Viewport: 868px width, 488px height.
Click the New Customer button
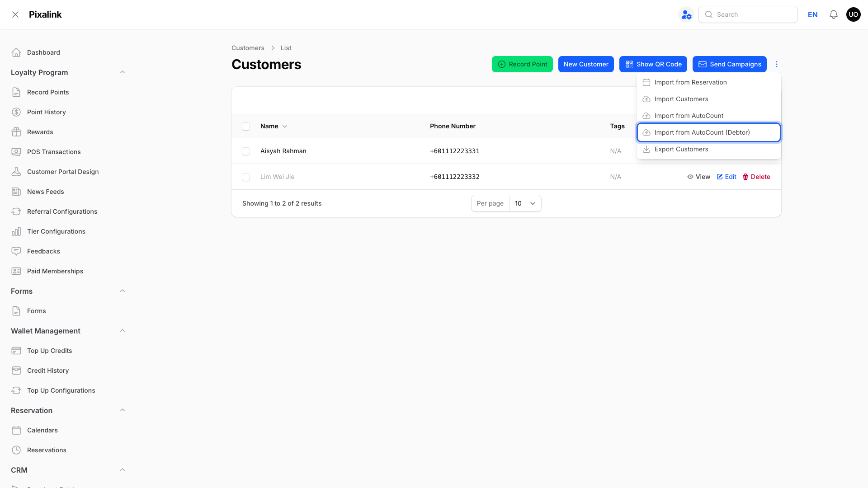(x=586, y=64)
